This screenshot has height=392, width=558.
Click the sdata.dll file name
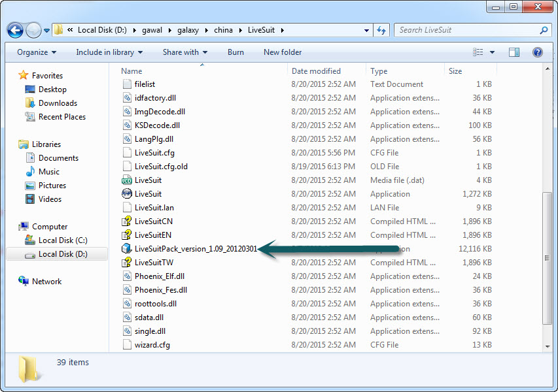click(x=149, y=318)
